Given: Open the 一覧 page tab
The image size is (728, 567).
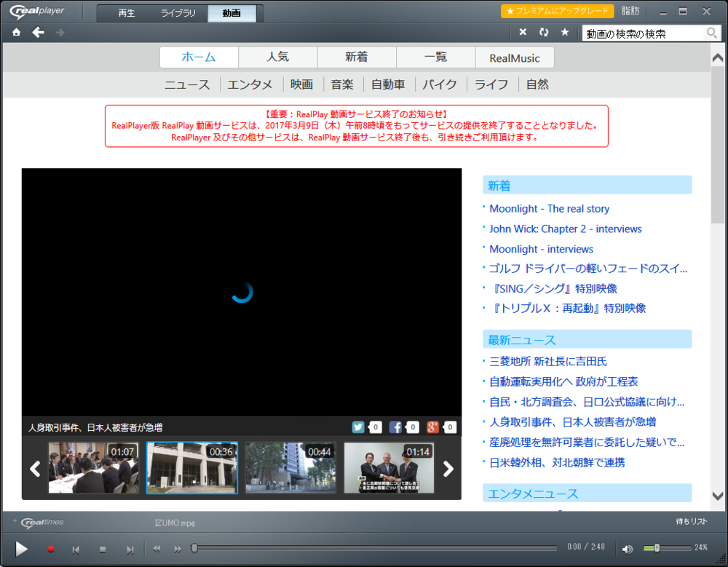Looking at the screenshot, I should pos(435,57).
